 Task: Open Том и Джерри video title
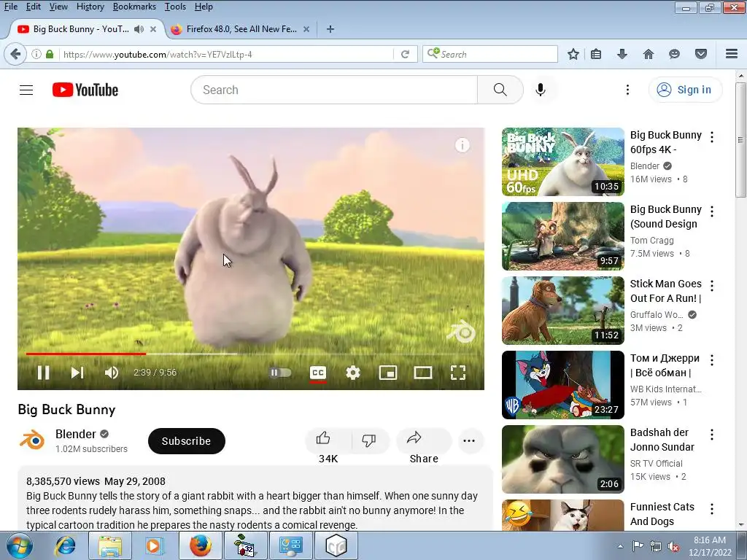[665, 365]
